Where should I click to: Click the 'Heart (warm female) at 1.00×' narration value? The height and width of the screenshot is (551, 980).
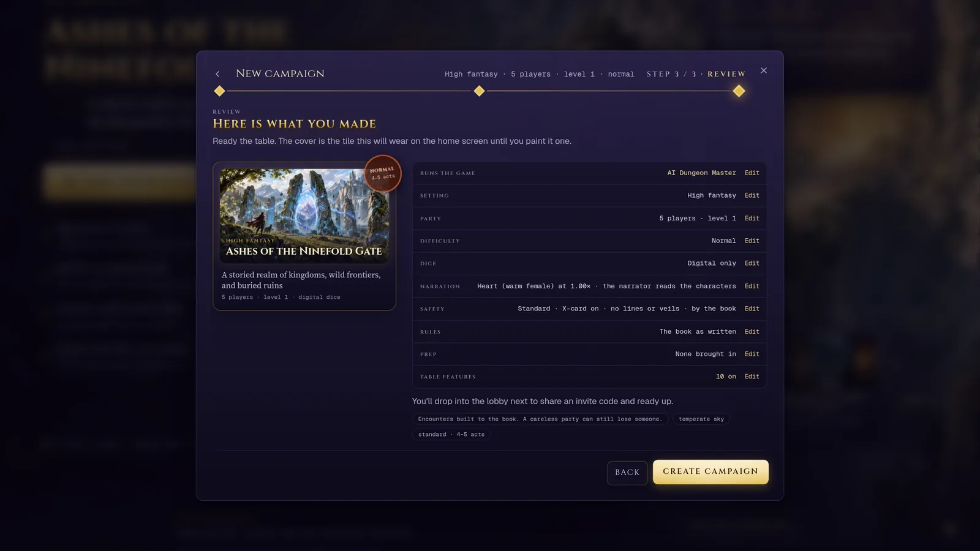click(533, 287)
